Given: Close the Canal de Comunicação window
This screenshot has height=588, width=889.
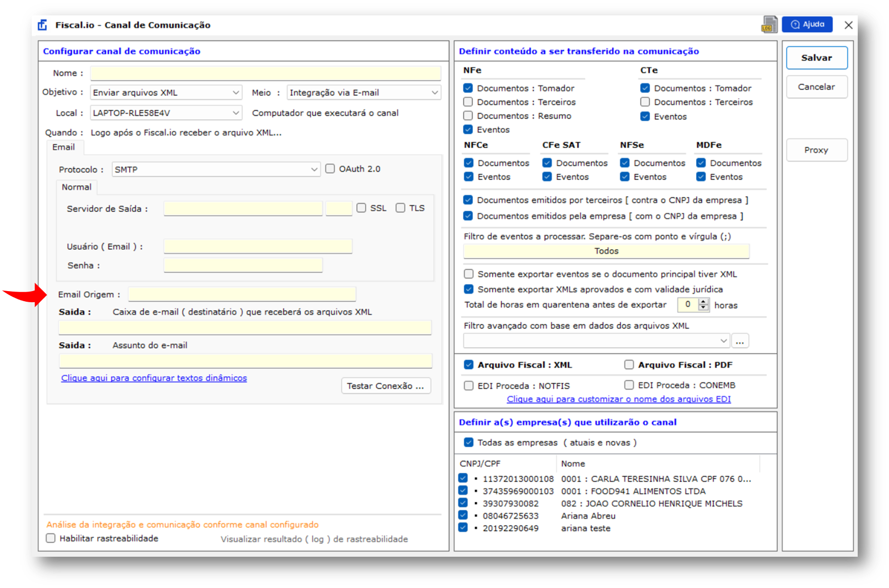Looking at the screenshot, I should pos(849,25).
